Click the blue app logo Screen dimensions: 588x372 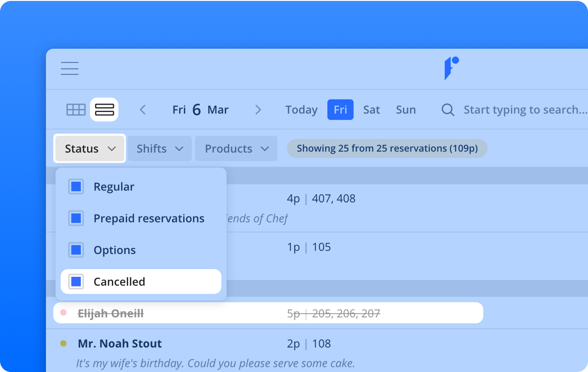(x=451, y=68)
